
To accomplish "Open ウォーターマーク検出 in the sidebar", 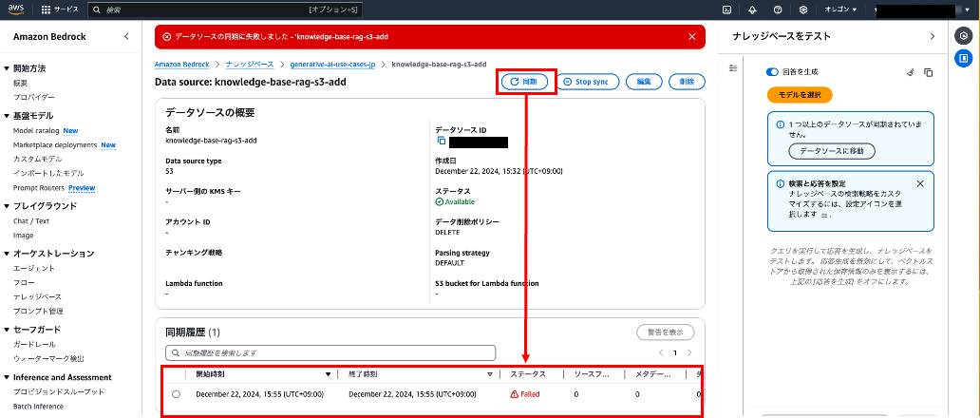I will tap(48, 359).
